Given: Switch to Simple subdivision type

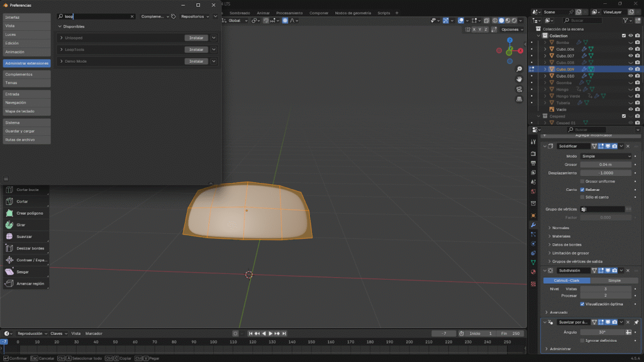Looking at the screenshot, I should [x=614, y=280].
